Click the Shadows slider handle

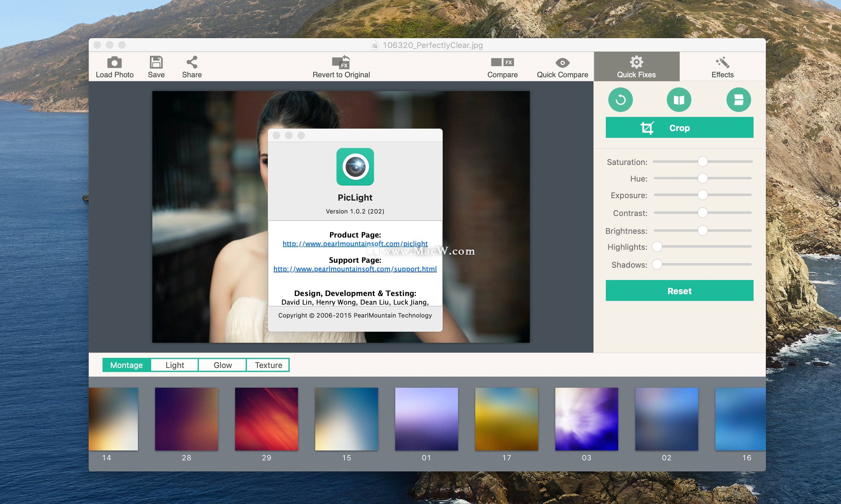pyautogui.click(x=657, y=264)
